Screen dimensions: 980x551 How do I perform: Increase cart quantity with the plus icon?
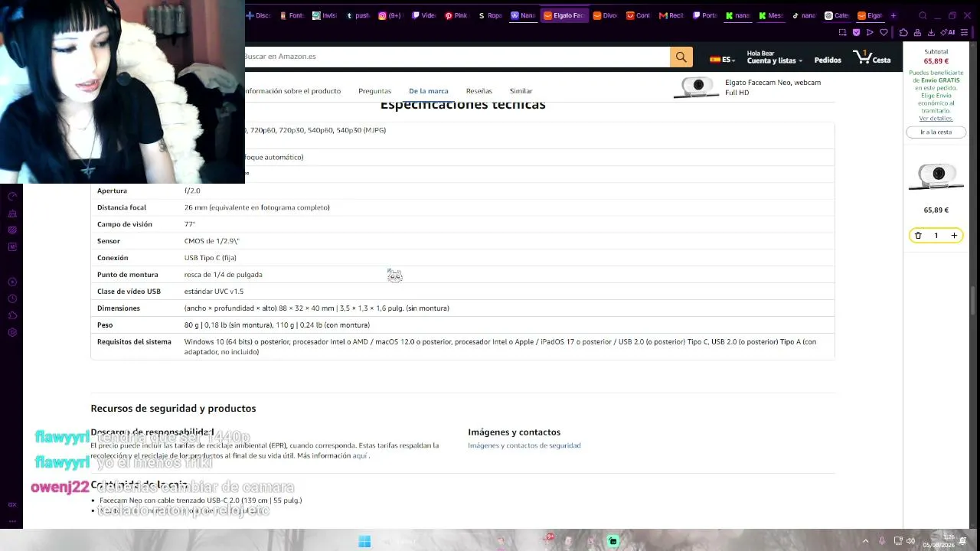tap(954, 236)
